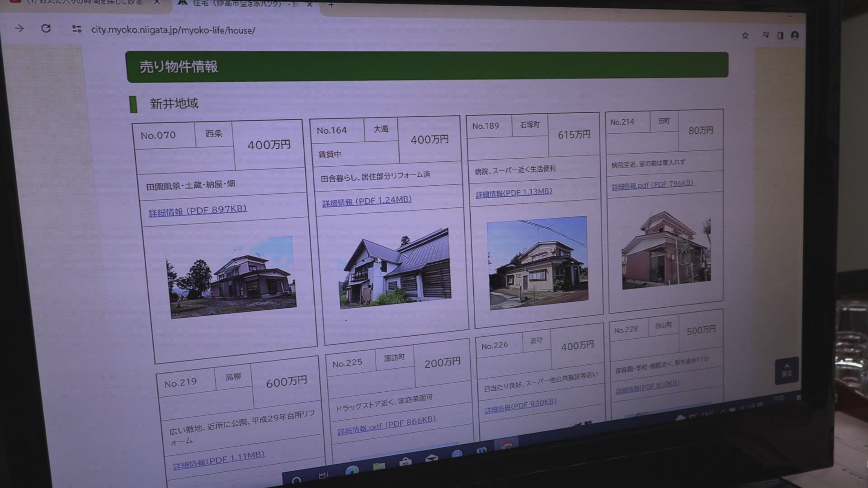This screenshot has height=488, width=868.
Task: Open PDF 796KB detail link for No.214
Action: (652, 185)
